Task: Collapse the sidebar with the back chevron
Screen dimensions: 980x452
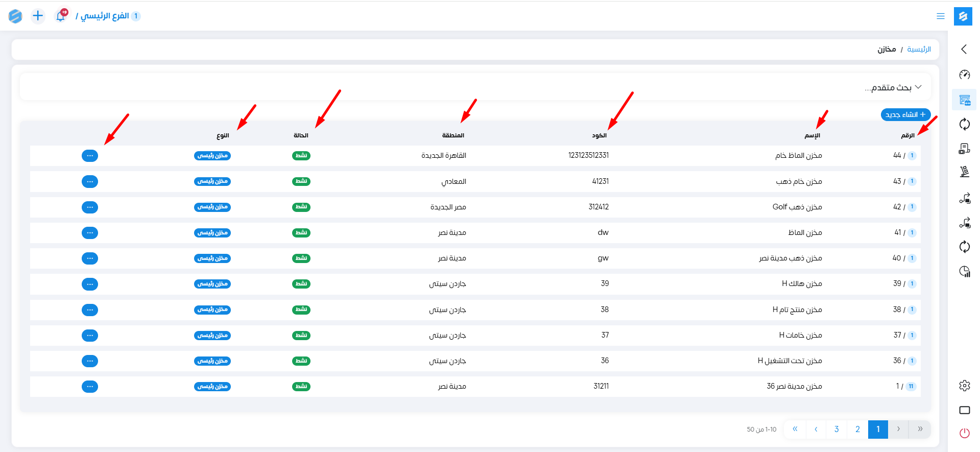Action: click(x=964, y=49)
